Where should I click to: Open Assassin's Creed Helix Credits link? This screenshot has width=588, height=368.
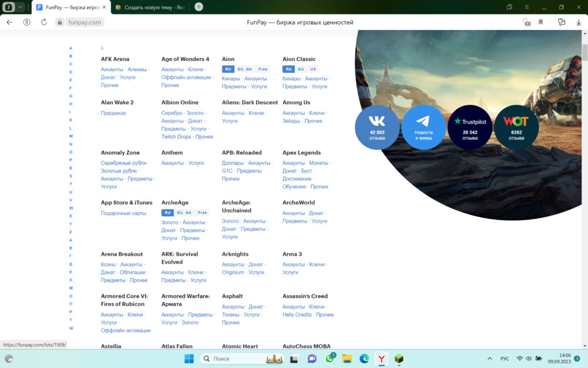pos(297,314)
